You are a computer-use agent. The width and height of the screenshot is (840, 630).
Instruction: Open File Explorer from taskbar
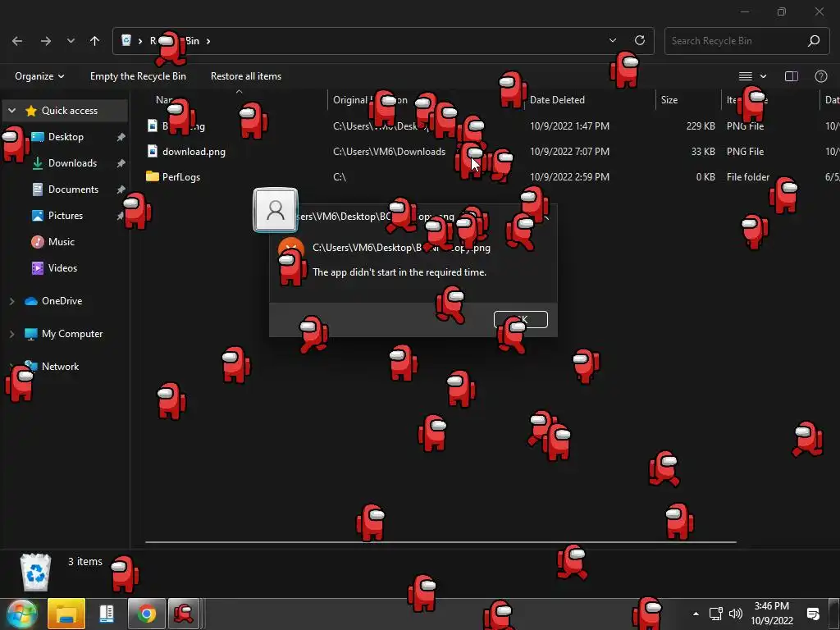66,614
